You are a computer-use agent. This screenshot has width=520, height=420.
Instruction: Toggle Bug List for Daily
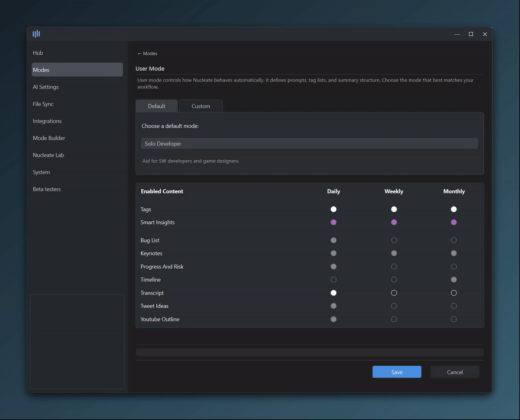click(x=334, y=240)
